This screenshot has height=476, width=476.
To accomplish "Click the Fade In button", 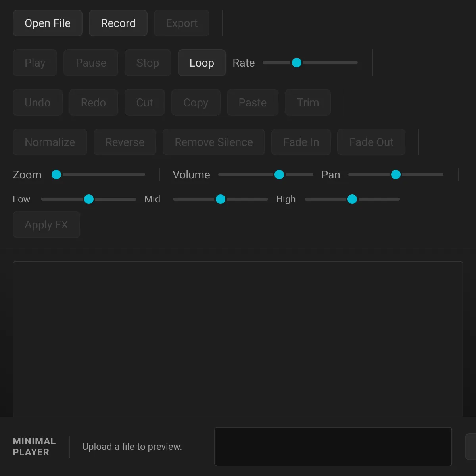I will 301,142.
